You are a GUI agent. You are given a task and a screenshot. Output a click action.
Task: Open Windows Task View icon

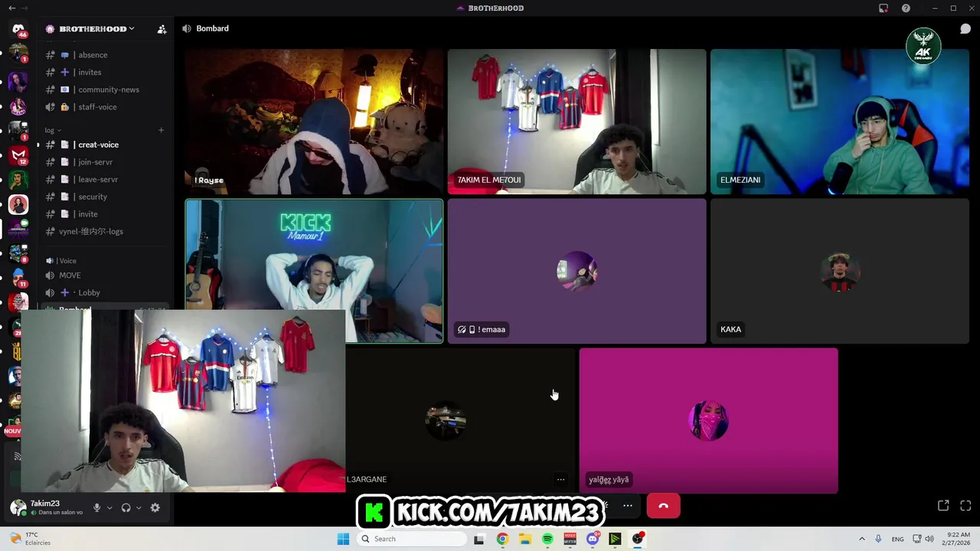pyautogui.click(x=479, y=539)
